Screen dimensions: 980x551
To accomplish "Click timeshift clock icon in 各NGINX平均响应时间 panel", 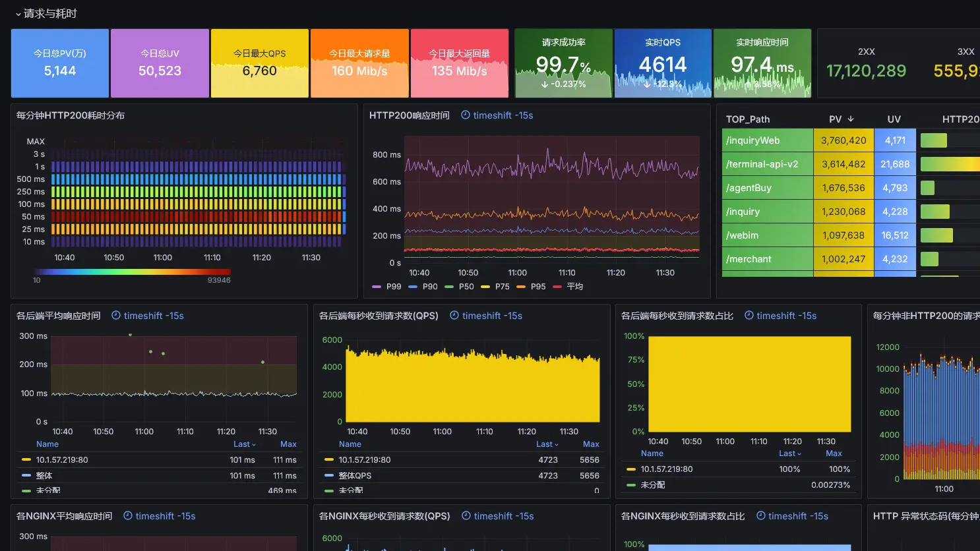I will (128, 516).
